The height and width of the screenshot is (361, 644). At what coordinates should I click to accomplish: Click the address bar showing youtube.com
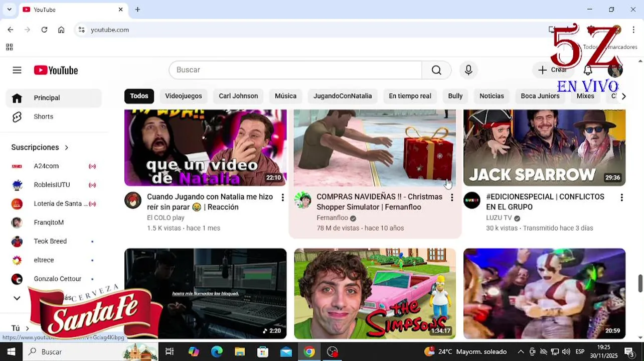110,30
